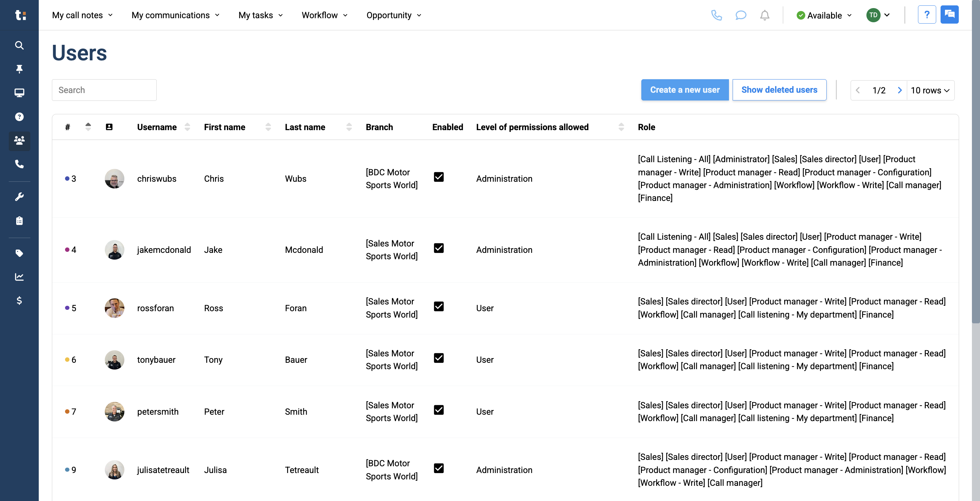Disable the Enabled checkbox for rossforan

[439, 306]
